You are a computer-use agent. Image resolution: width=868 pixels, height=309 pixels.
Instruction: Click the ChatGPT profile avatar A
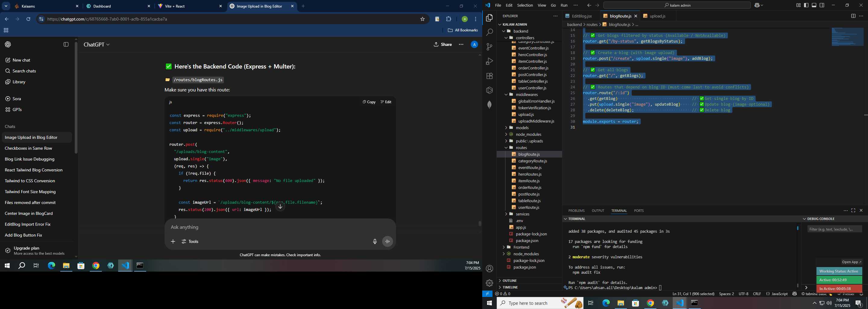474,45
